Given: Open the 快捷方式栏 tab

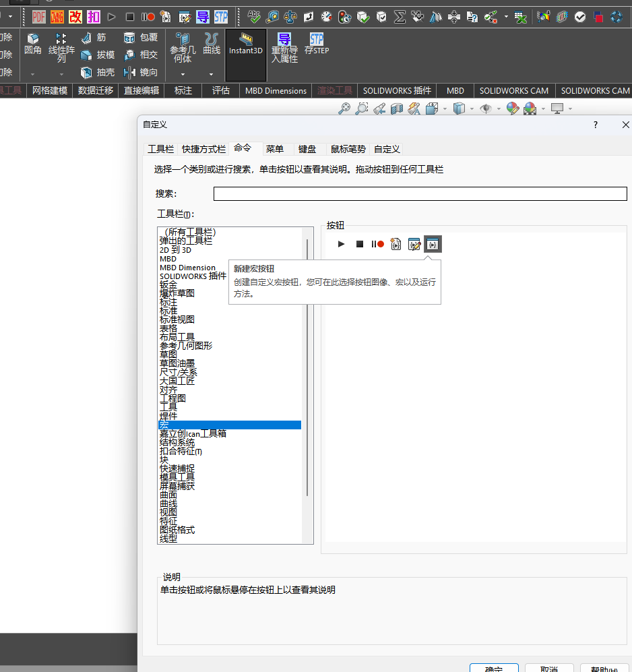Looking at the screenshot, I should point(203,149).
